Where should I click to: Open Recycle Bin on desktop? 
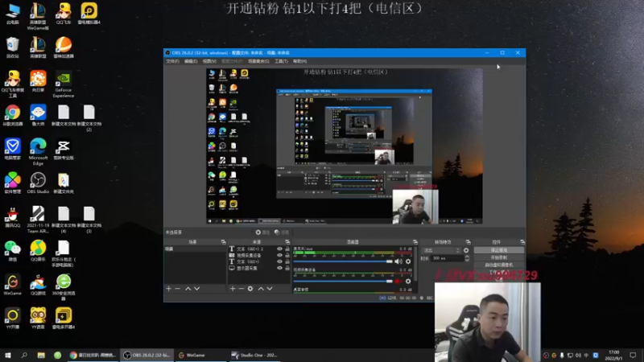coord(12,47)
